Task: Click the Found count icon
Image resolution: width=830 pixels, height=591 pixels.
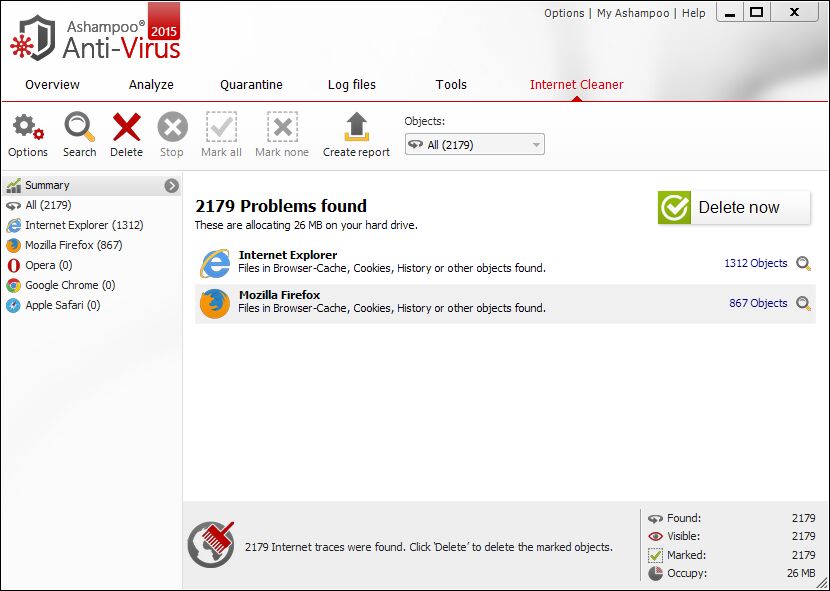Action: pos(655,518)
